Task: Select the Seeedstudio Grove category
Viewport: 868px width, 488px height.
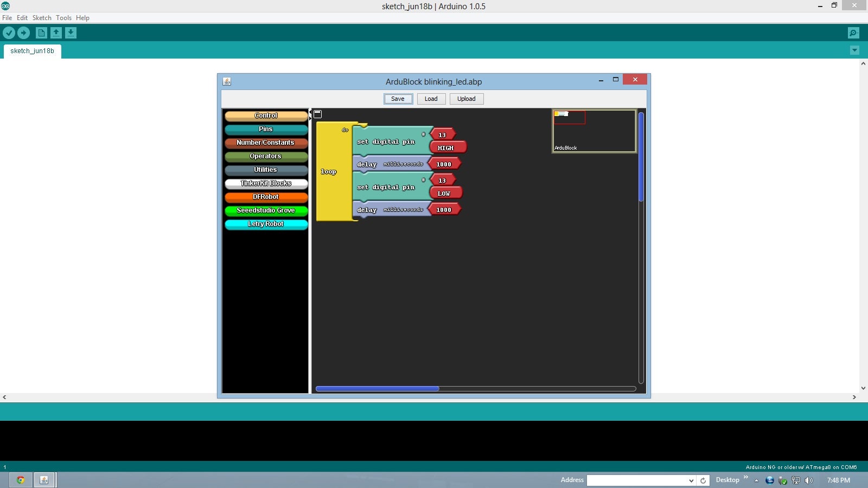Action: point(265,210)
